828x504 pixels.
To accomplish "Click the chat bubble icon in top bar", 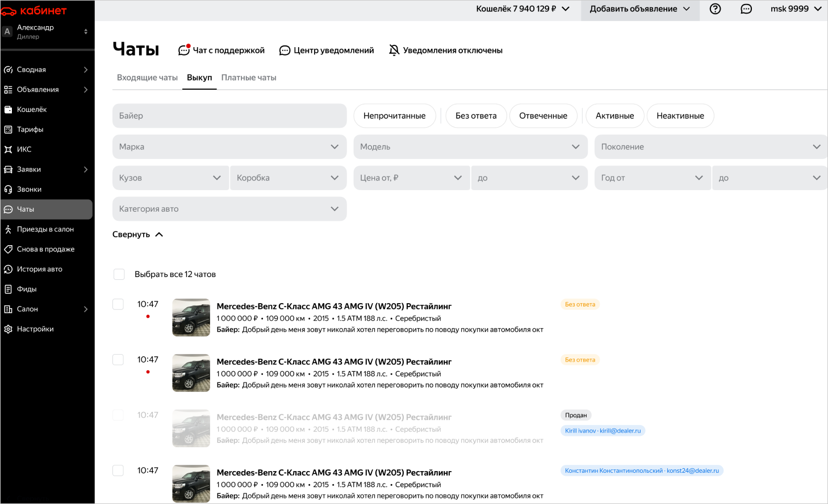I will click(x=746, y=9).
